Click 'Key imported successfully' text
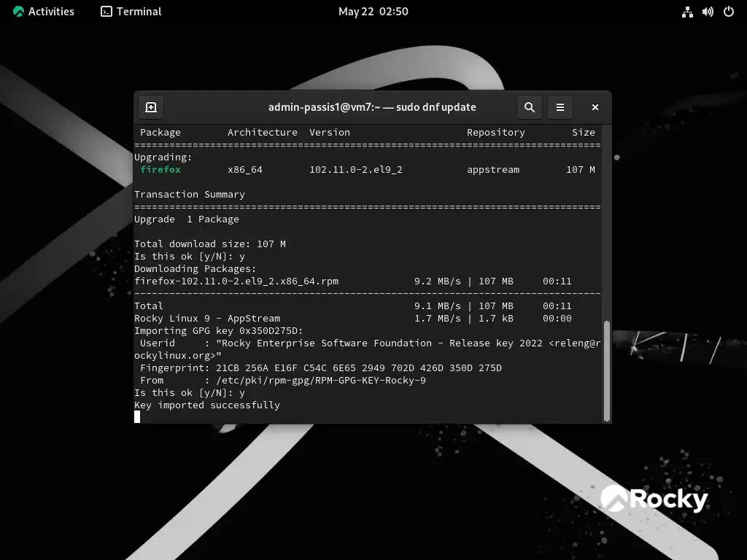 (207, 405)
